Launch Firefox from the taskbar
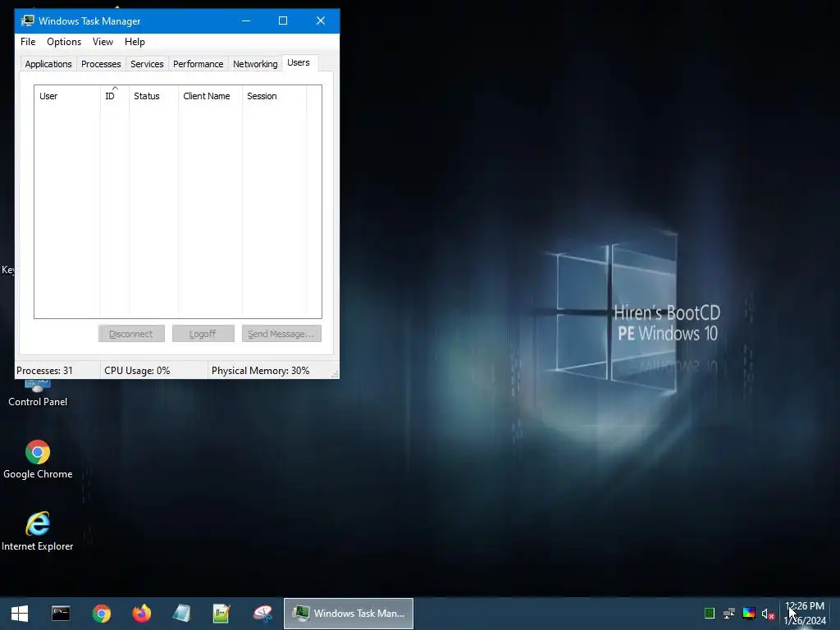 point(141,614)
